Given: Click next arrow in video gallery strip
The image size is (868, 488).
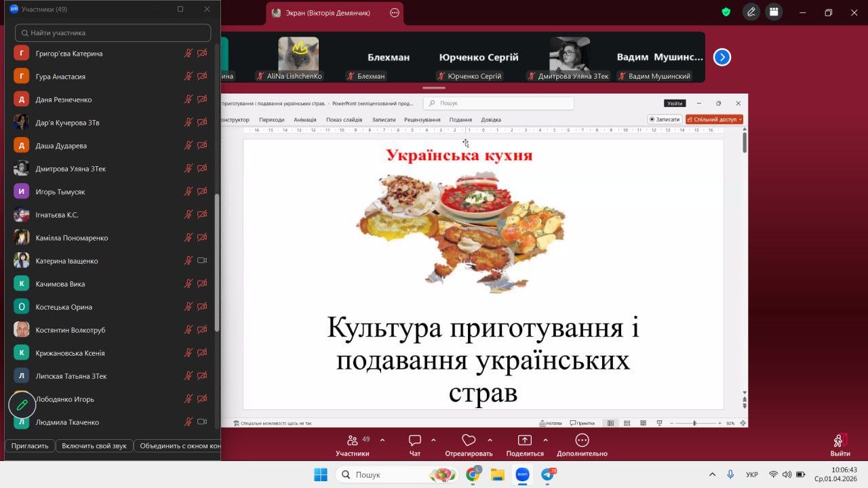Looking at the screenshot, I should pyautogui.click(x=722, y=58).
